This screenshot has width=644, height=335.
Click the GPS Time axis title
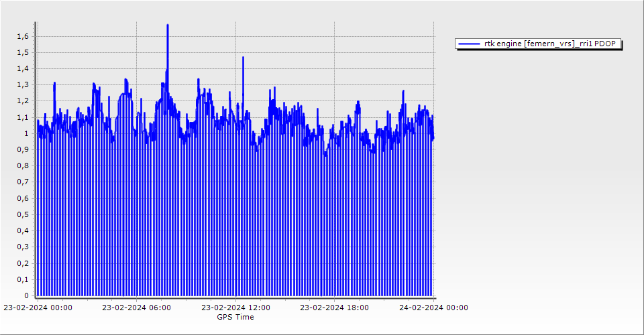(x=235, y=317)
